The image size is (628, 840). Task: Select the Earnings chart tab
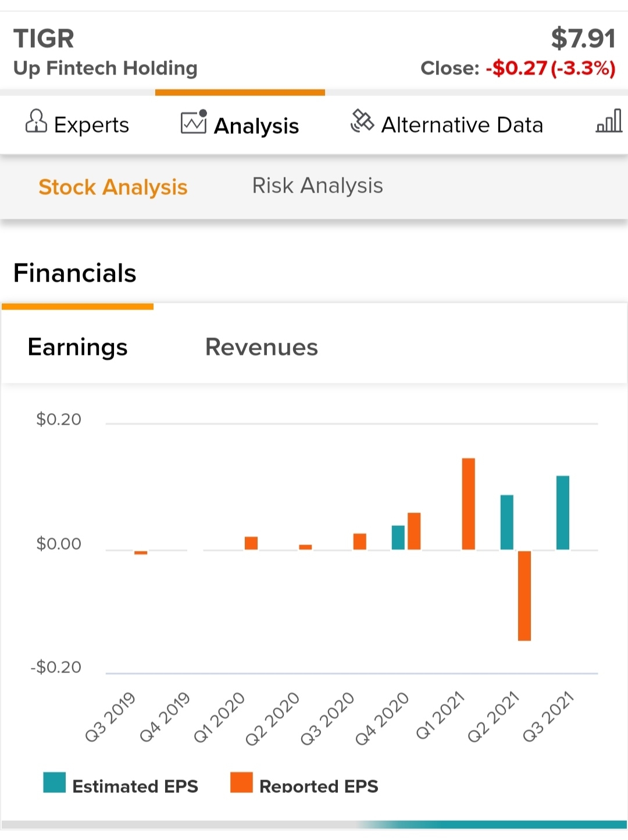coord(77,347)
